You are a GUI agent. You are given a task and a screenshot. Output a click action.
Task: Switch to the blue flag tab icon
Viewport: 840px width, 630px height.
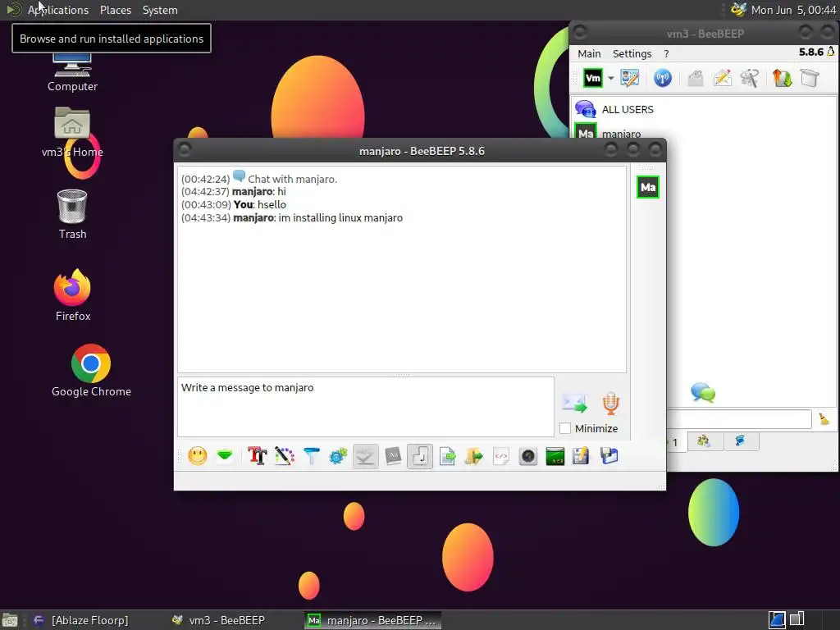pyautogui.click(x=741, y=441)
